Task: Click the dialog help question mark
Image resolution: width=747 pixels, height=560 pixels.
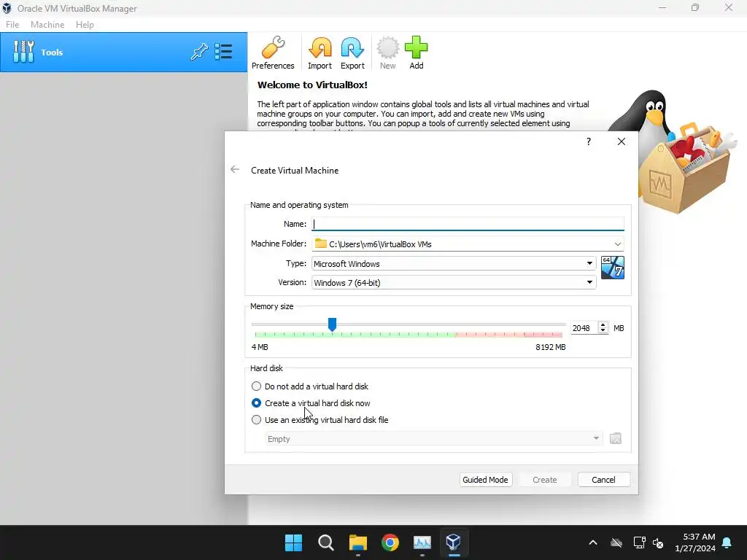Action: (x=589, y=141)
